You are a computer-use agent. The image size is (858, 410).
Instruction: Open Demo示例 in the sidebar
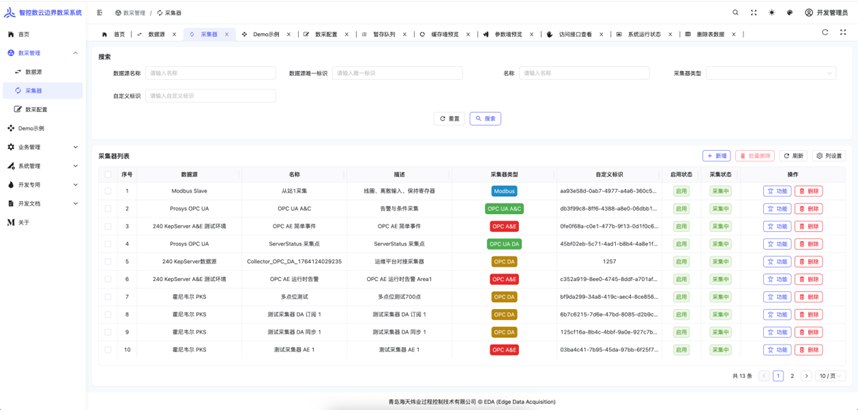(x=43, y=128)
